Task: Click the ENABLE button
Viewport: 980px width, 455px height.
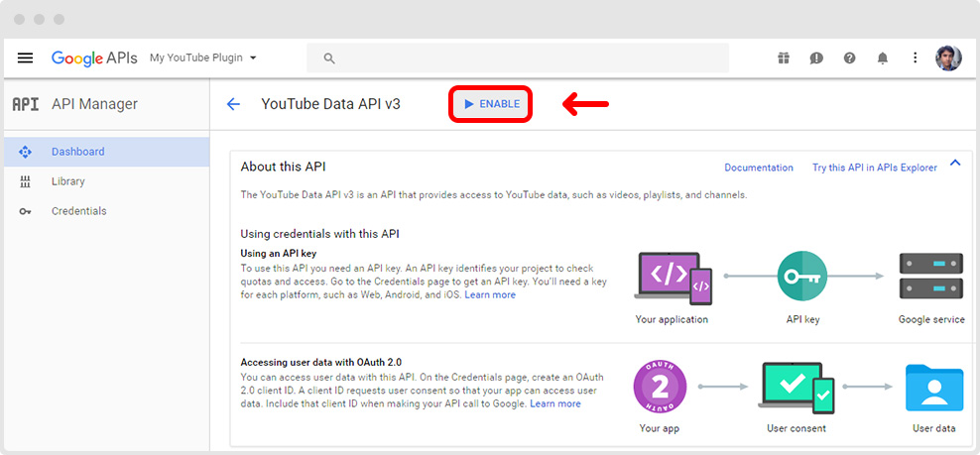Action: (x=491, y=104)
